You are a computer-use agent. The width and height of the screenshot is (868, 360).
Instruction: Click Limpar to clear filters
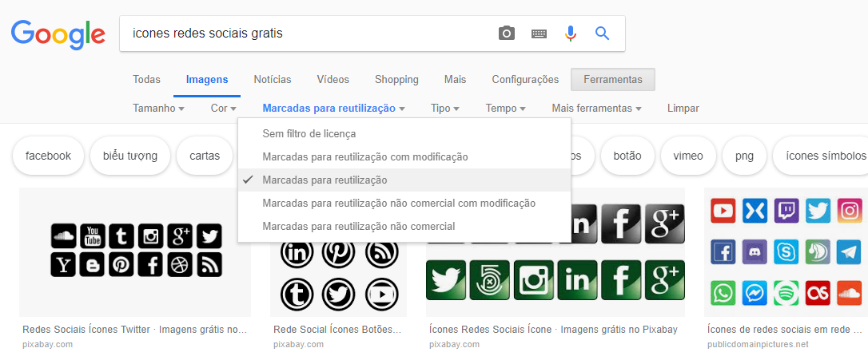point(683,109)
